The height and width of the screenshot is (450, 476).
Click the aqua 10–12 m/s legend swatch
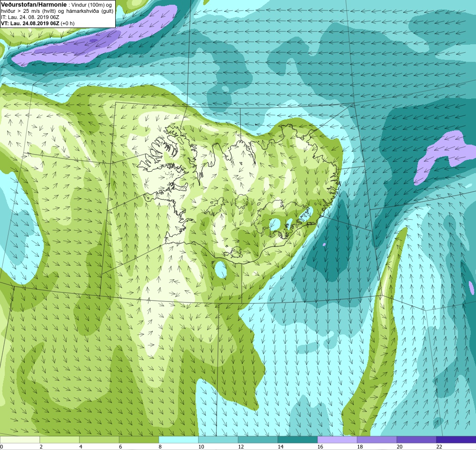[x=218, y=440]
